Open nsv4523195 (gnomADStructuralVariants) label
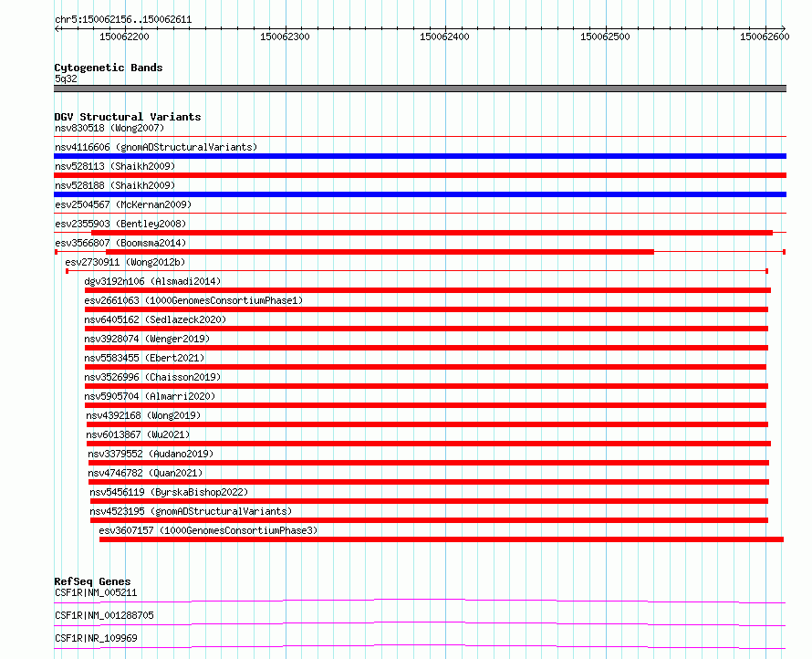The width and height of the screenshot is (812, 659). tap(191, 511)
